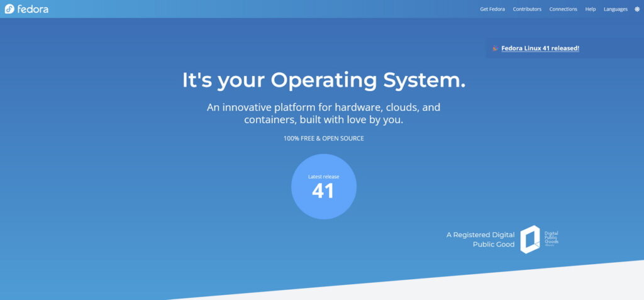Click the party icon beside the release announcement

click(496, 48)
